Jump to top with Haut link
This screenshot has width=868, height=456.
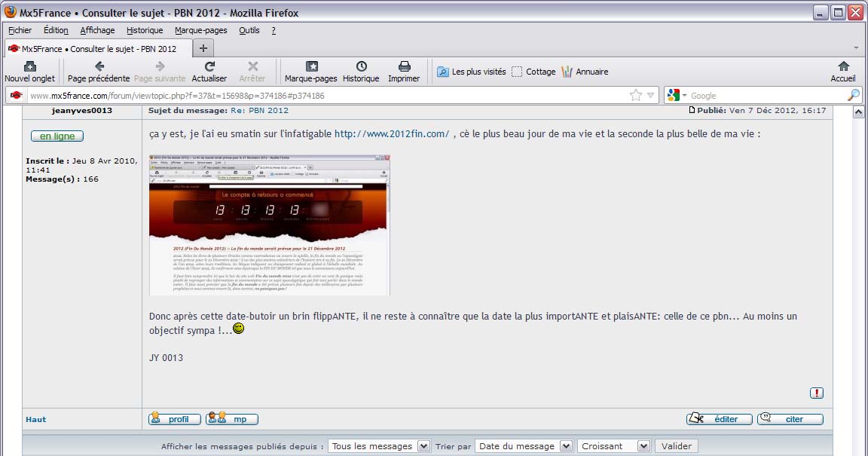36,419
